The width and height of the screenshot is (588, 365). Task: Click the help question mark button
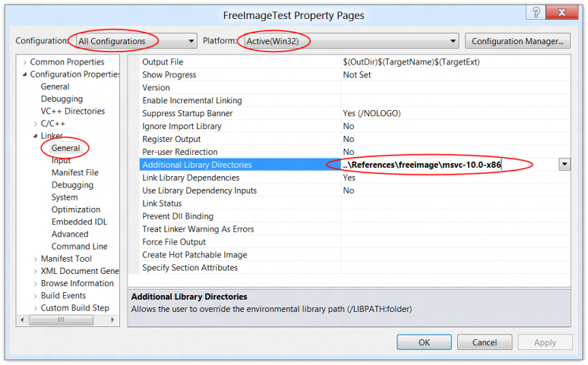click(536, 12)
